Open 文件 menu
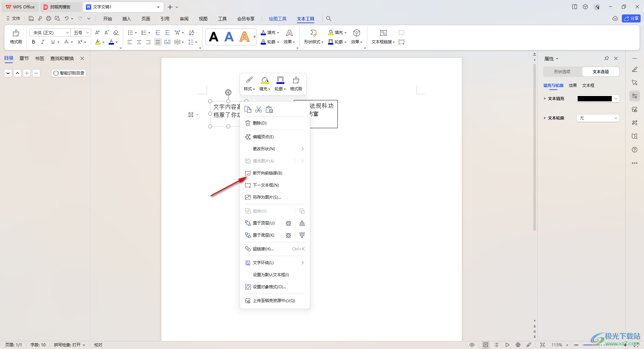The image size is (644, 349). coord(13,18)
